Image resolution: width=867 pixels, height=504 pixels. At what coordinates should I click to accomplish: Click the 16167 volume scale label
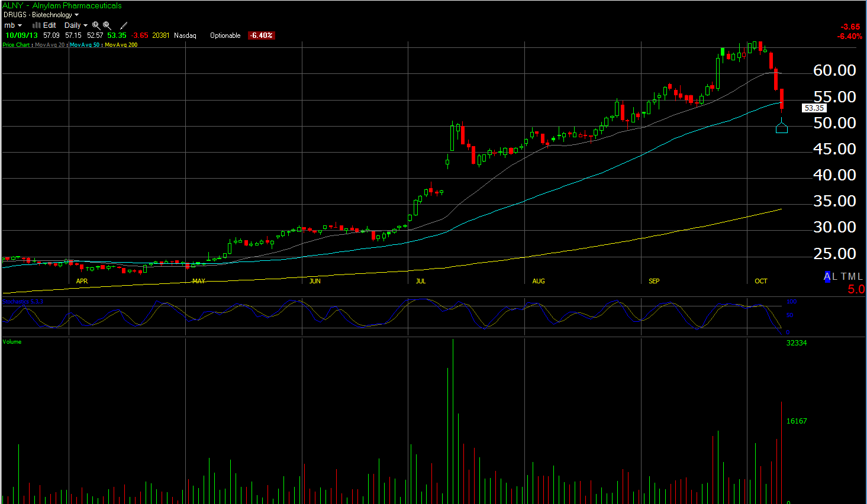pos(797,421)
